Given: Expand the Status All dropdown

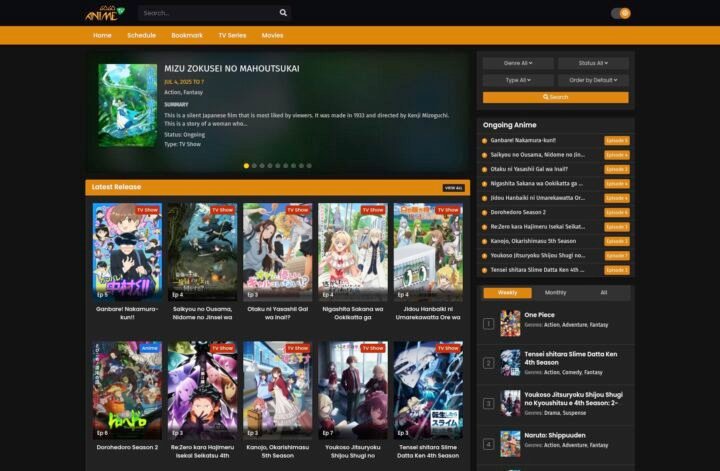Looking at the screenshot, I should pos(593,63).
